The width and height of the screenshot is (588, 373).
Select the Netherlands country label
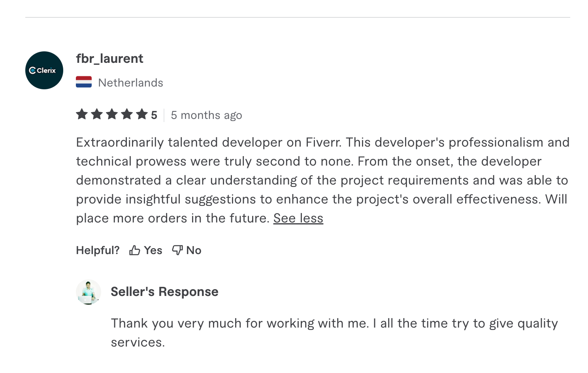point(130,83)
